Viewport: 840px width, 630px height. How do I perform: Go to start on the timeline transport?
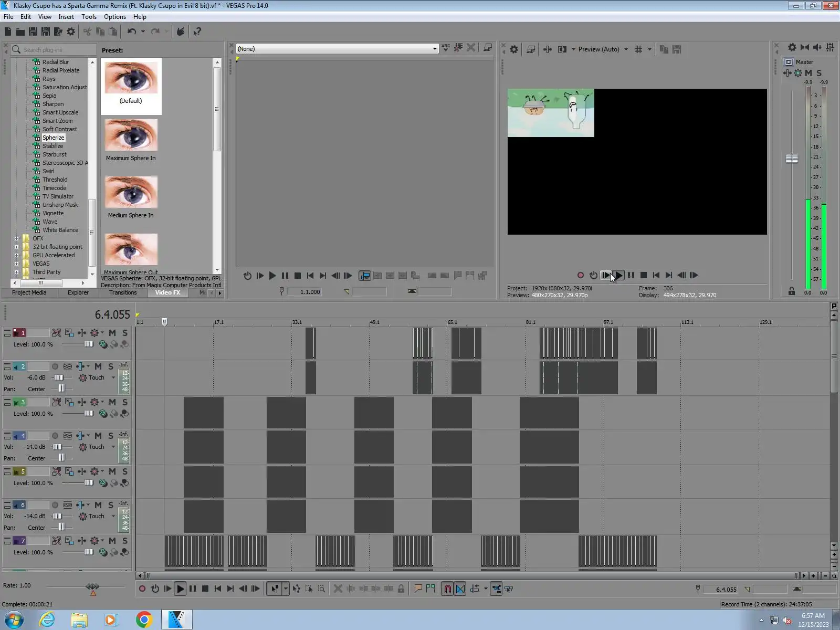218,589
